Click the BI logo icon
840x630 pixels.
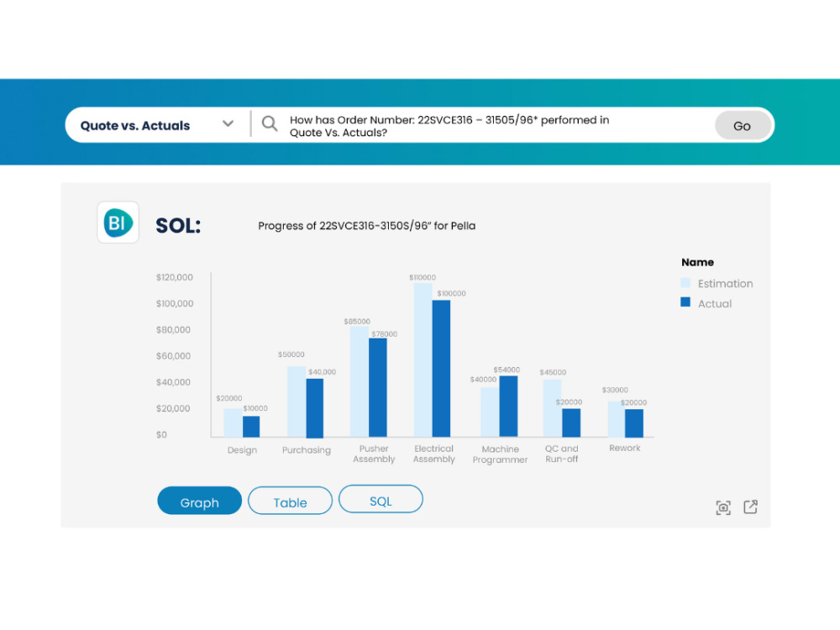[x=118, y=223]
